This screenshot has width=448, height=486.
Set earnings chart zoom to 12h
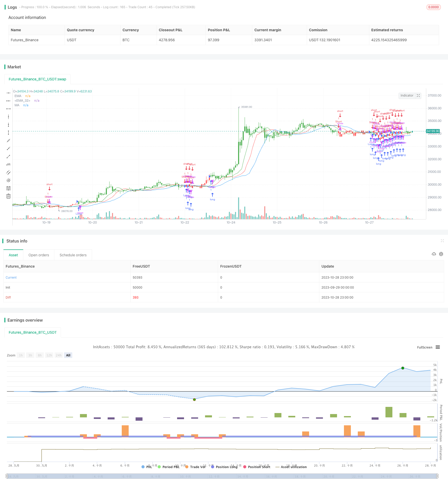49,355
